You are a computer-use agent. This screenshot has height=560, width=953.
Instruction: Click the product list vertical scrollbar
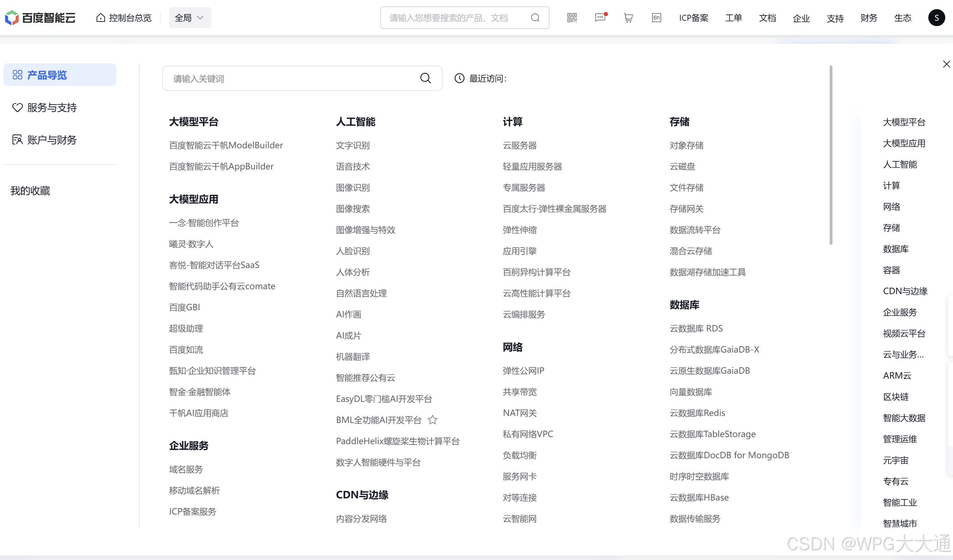pos(831,155)
